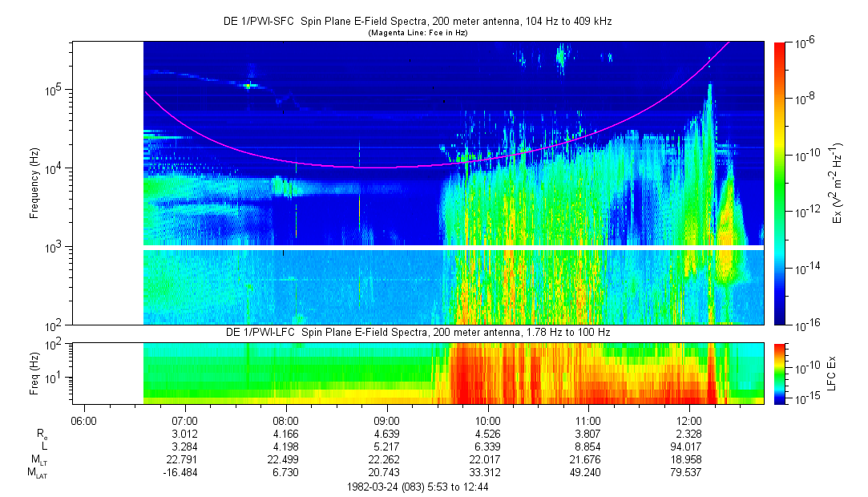Click the L value 3.284
The height and width of the screenshot is (497, 868).
(185, 446)
